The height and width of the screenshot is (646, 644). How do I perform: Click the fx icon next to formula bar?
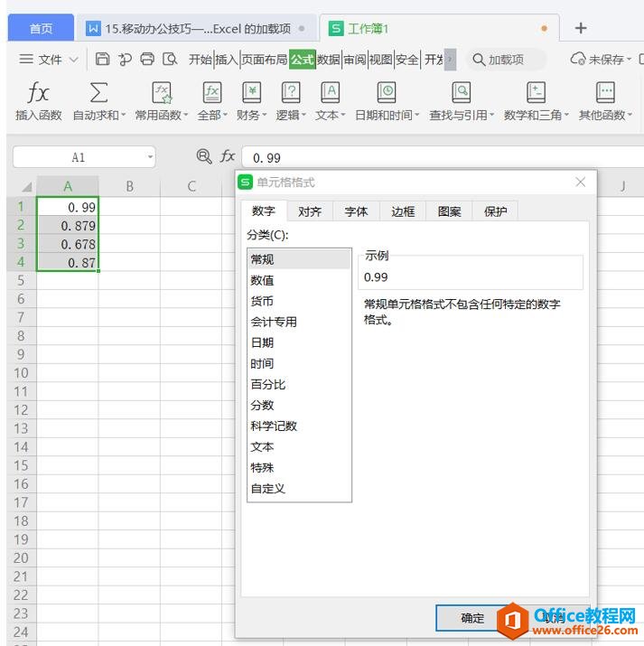coord(228,156)
